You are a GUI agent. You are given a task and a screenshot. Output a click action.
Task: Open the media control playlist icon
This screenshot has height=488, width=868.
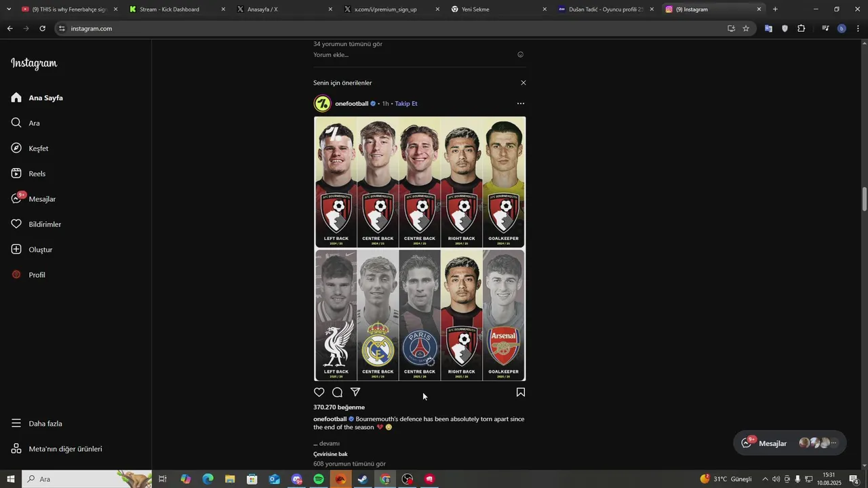point(825,28)
